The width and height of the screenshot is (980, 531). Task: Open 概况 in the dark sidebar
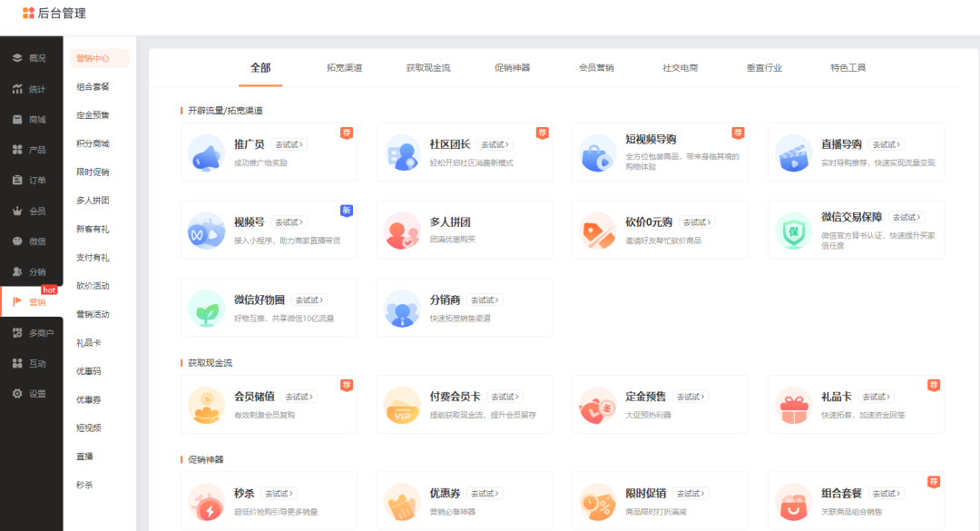click(x=31, y=58)
